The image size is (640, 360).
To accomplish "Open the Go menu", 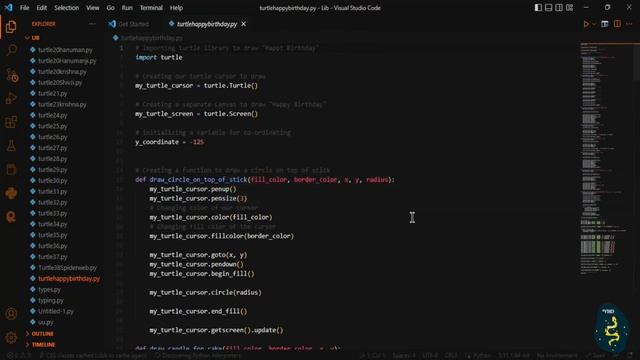I will pyautogui.click(x=111, y=8).
